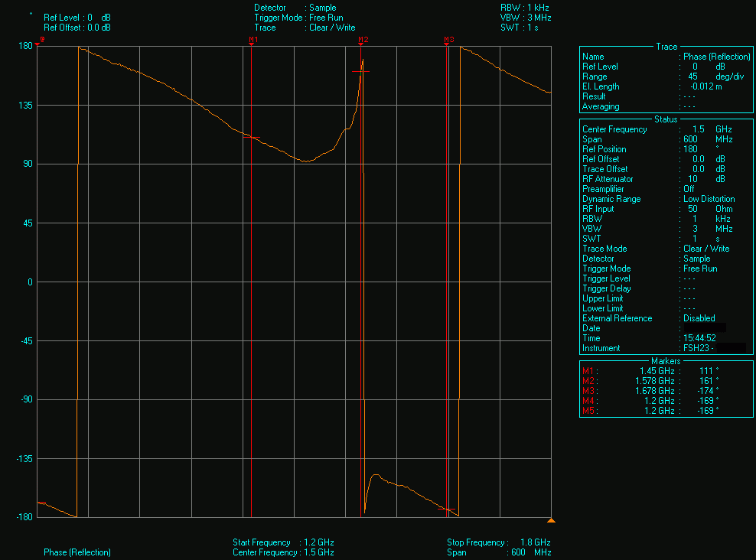The height and width of the screenshot is (560, 756).
Task: Click the El. Length value -0.012 m
Action: pos(705,86)
